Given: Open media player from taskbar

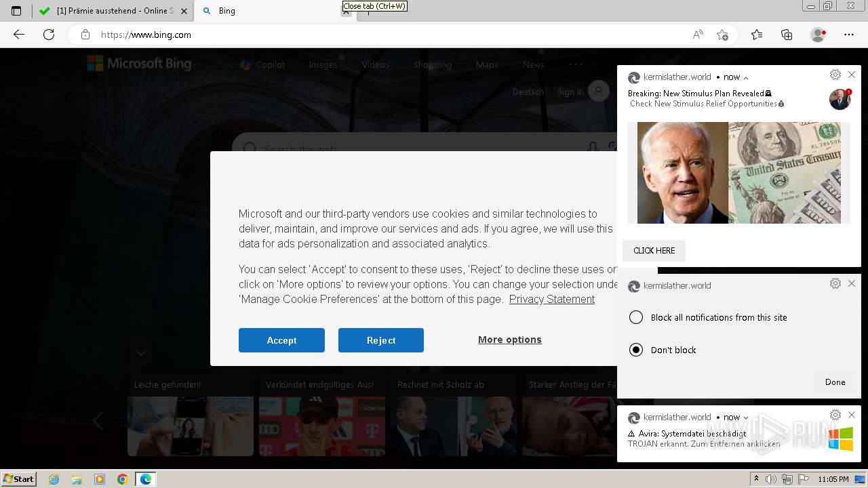Looking at the screenshot, I should point(100,479).
